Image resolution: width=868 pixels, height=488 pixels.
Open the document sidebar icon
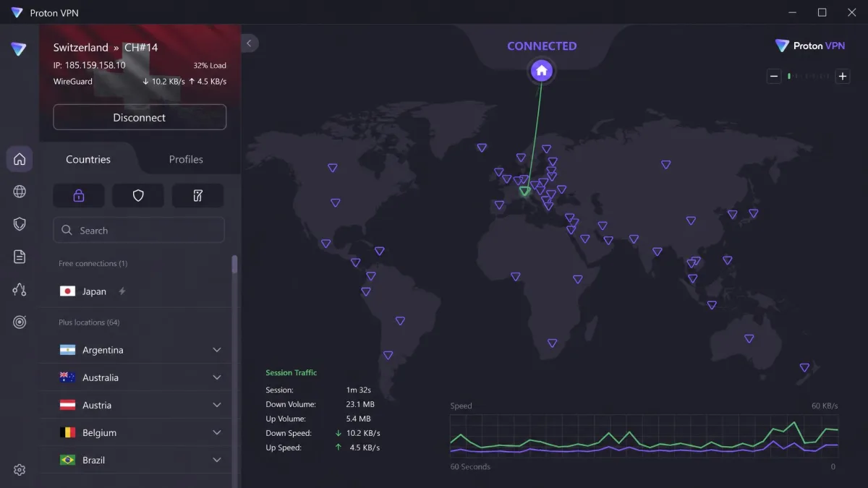pyautogui.click(x=20, y=257)
